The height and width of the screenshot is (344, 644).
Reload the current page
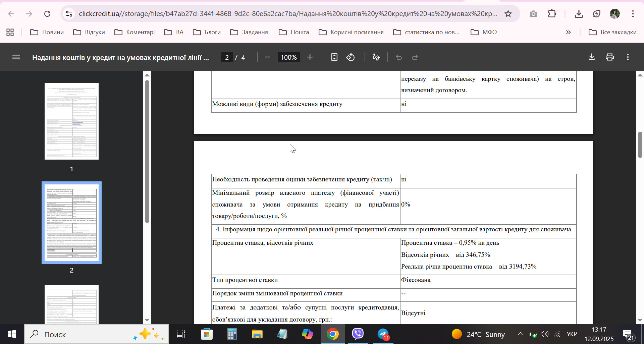click(x=47, y=14)
